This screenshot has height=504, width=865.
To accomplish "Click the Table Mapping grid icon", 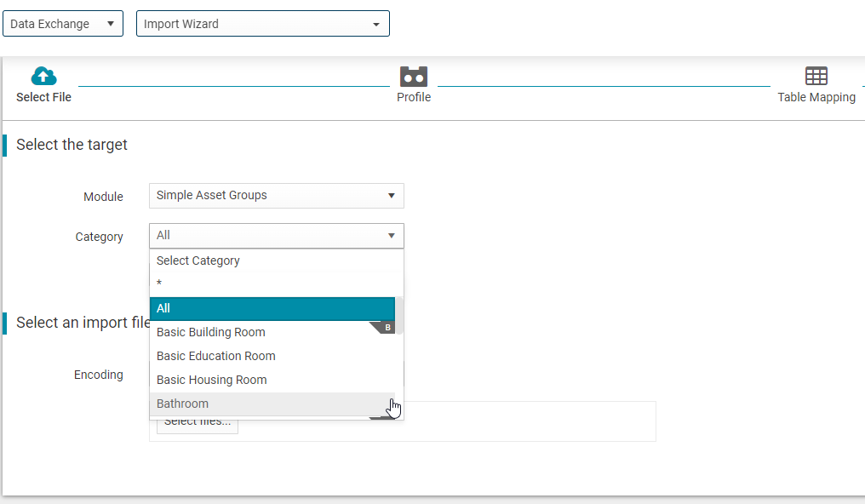I will point(816,76).
